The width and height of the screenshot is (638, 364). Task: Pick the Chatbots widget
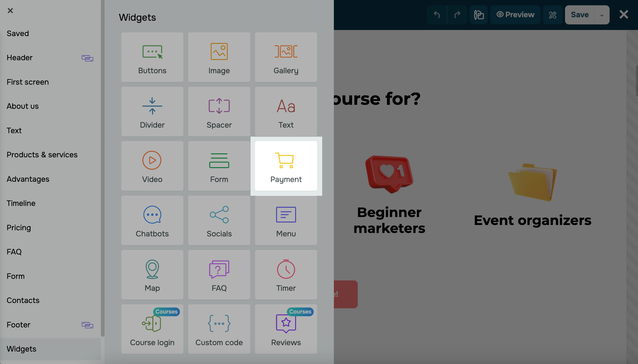click(x=152, y=220)
